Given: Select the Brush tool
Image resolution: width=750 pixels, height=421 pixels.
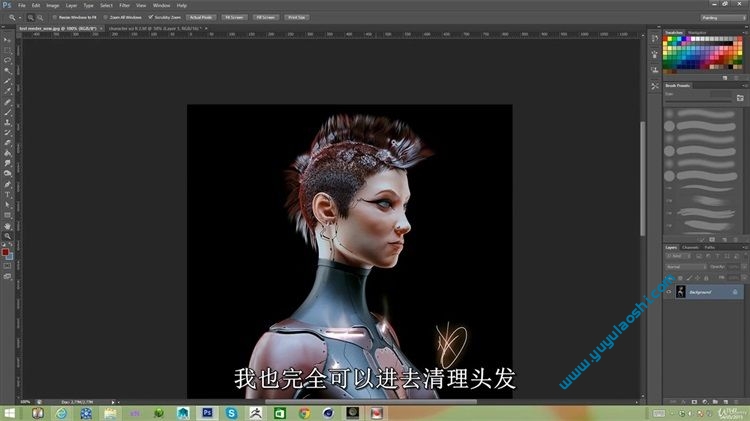Looking at the screenshot, I should coord(7,112).
